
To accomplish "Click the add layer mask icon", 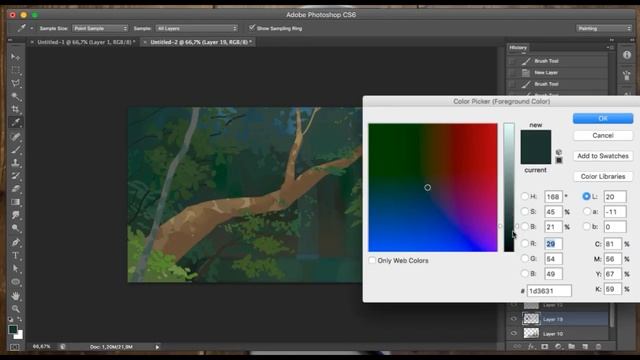I will click(544, 347).
